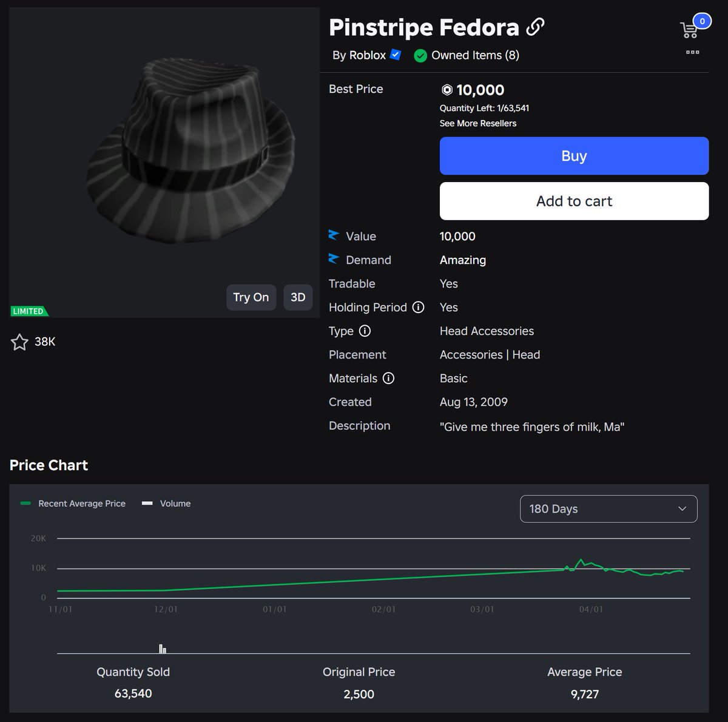Copy item link via chain icon
Screen dimensions: 728x722
coord(535,27)
